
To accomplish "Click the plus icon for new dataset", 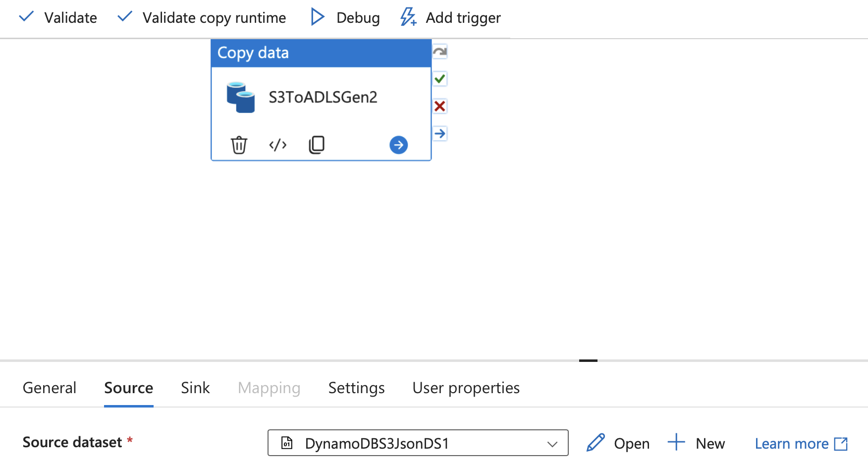I will tap(676, 442).
